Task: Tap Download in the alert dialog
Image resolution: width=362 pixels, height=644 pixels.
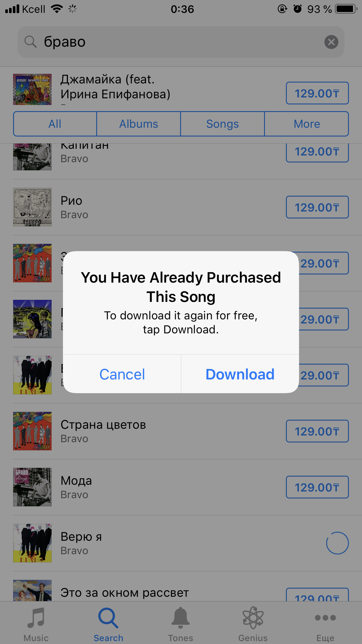Action: (x=240, y=374)
